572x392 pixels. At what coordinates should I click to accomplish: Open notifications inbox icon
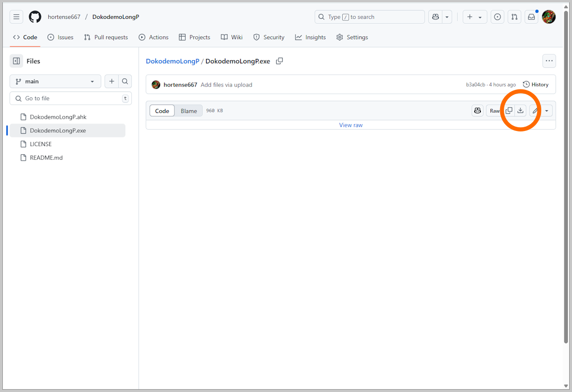(x=531, y=17)
